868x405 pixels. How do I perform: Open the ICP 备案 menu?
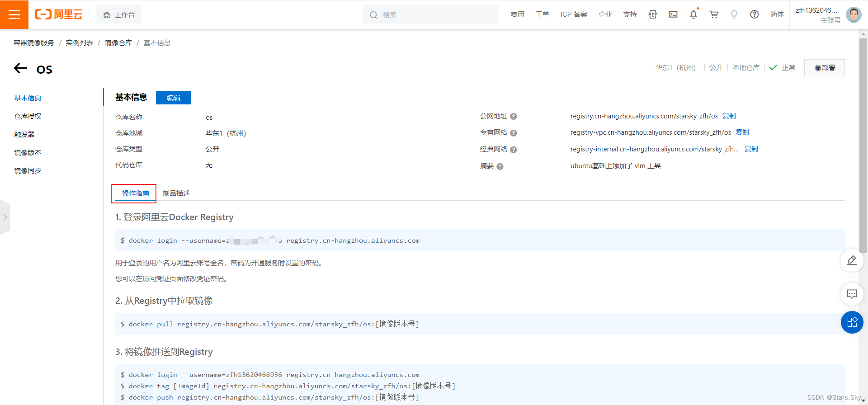click(574, 14)
